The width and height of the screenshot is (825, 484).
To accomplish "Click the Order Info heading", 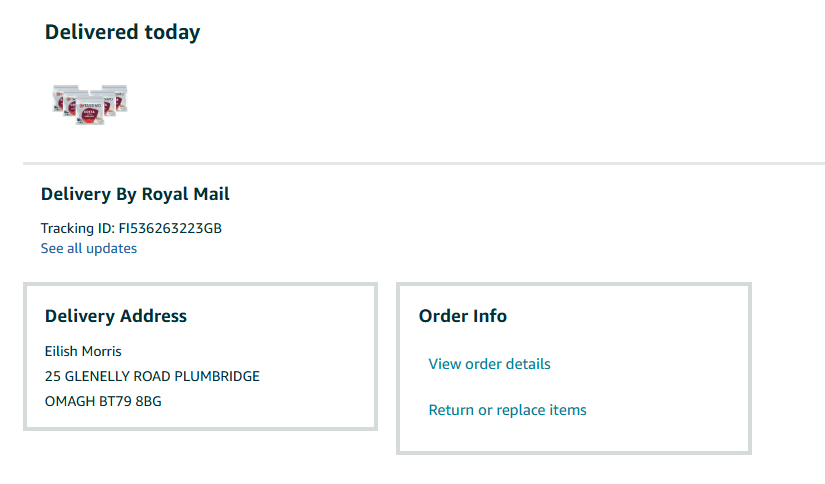I will click(x=463, y=316).
